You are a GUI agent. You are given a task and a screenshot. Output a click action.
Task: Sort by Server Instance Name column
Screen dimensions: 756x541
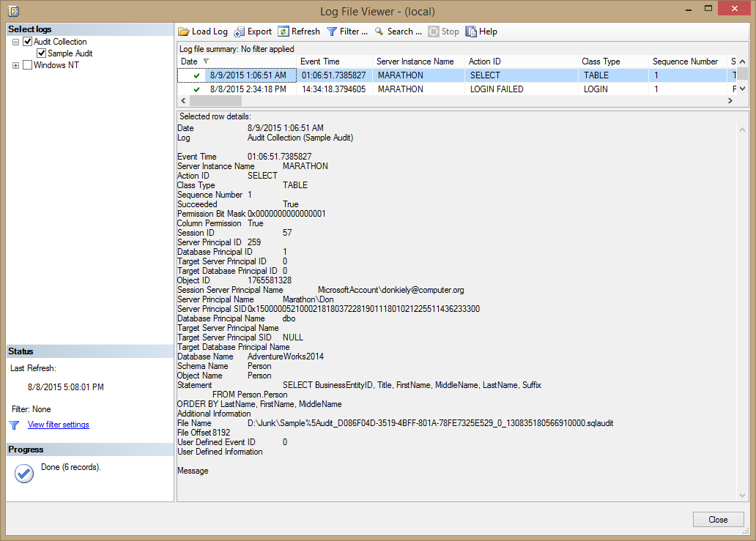(418, 61)
